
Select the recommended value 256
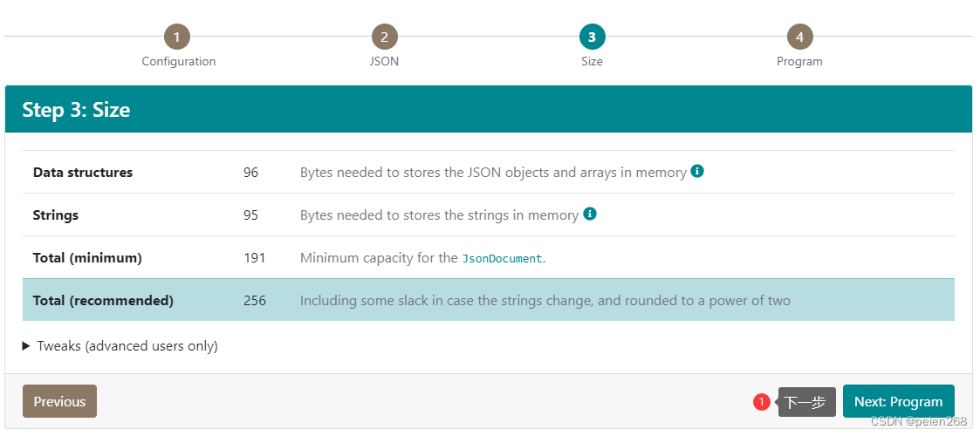click(x=254, y=301)
